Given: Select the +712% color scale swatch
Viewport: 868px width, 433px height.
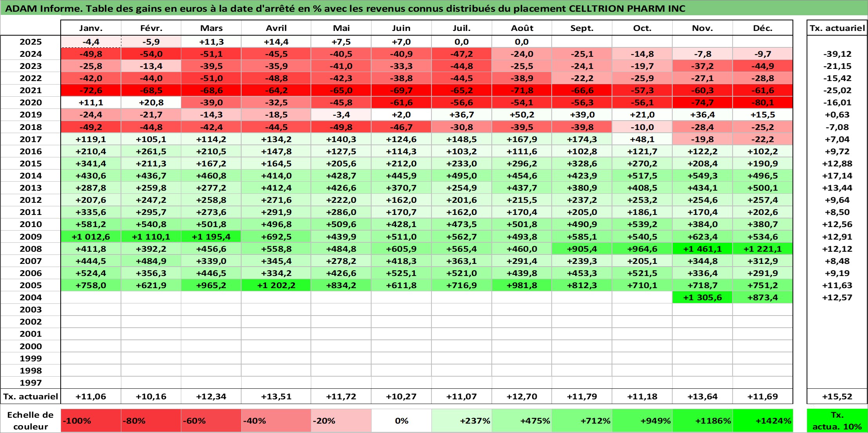Looking at the screenshot, I should [x=582, y=421].
